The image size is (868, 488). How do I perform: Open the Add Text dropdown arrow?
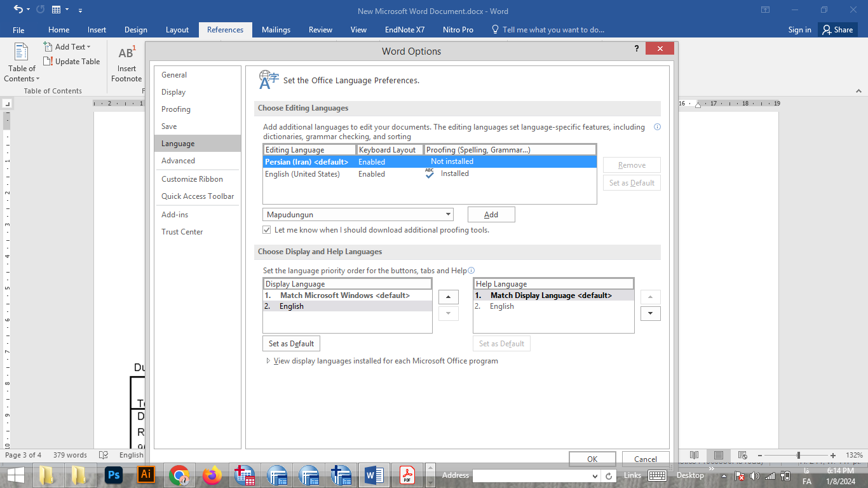coord(88,47)
